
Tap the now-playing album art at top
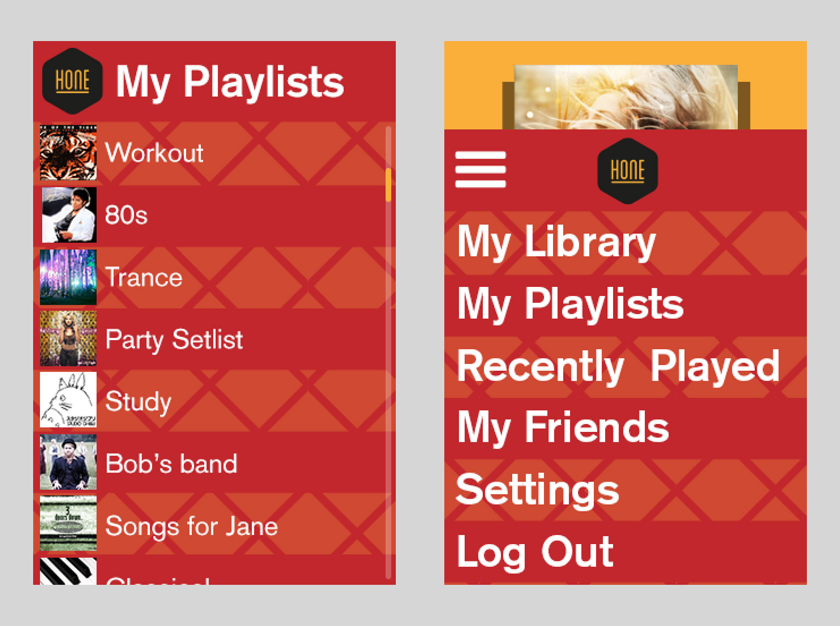click(626, 97)
